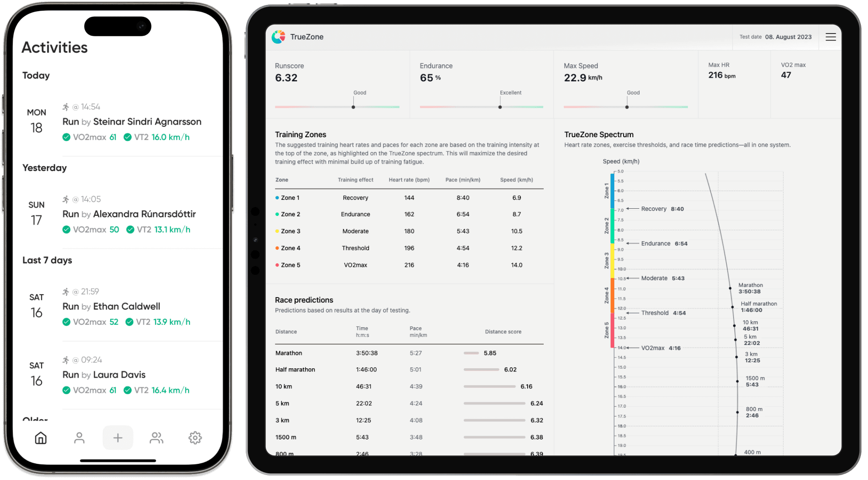This screenshot has height=480, width=868.
Task: Open the TrueZone hamburger menu
Action: point(830,37)
